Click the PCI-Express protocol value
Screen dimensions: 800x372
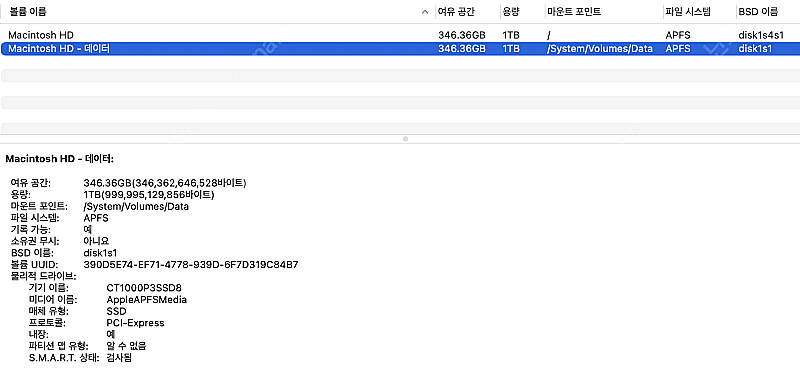coord(135,323)
